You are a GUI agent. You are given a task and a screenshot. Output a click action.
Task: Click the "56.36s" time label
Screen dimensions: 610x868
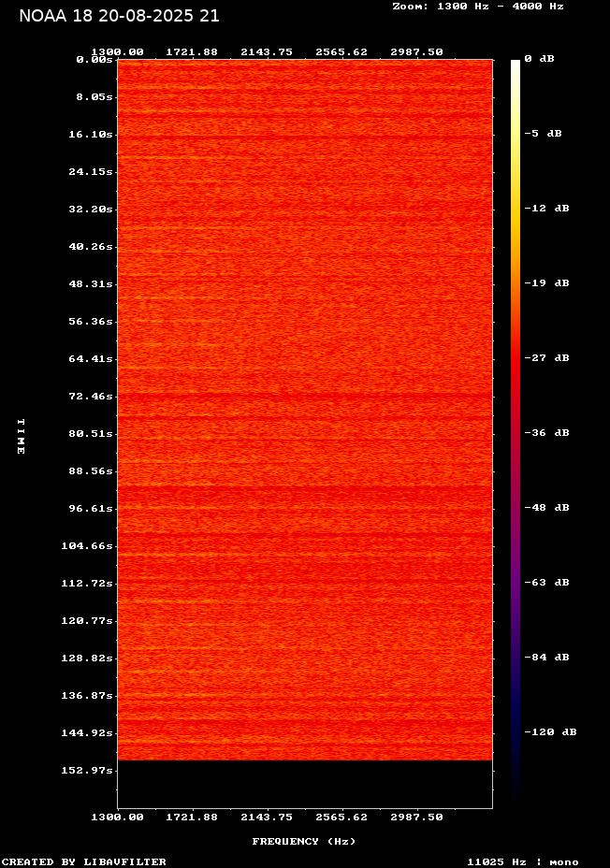click(x=91, y=322)
